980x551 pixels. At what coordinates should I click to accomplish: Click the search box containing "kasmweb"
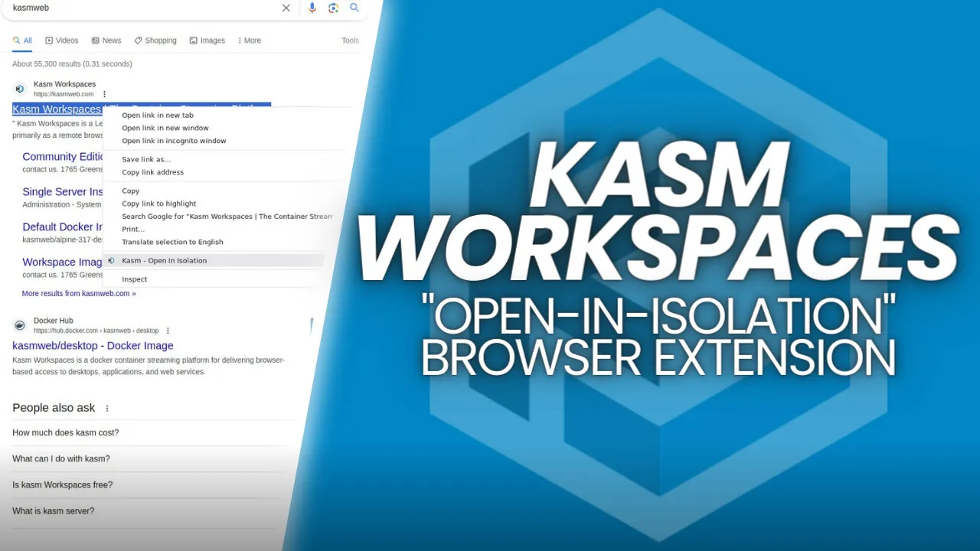(138, 8)
